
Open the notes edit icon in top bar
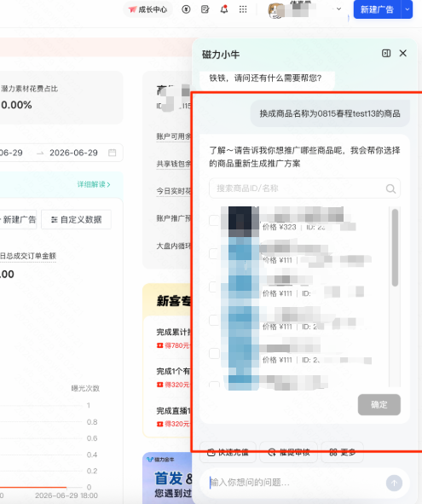(x=205, y=9)
